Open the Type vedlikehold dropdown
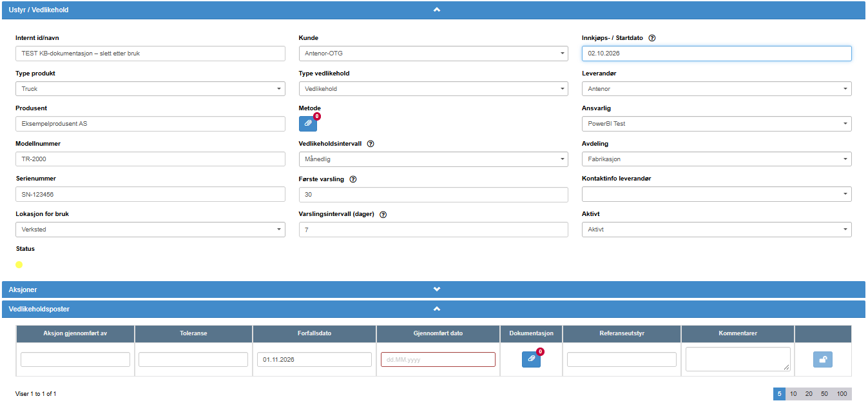The height and width of the screenshot is (403, 868). [x=434, y=88]
